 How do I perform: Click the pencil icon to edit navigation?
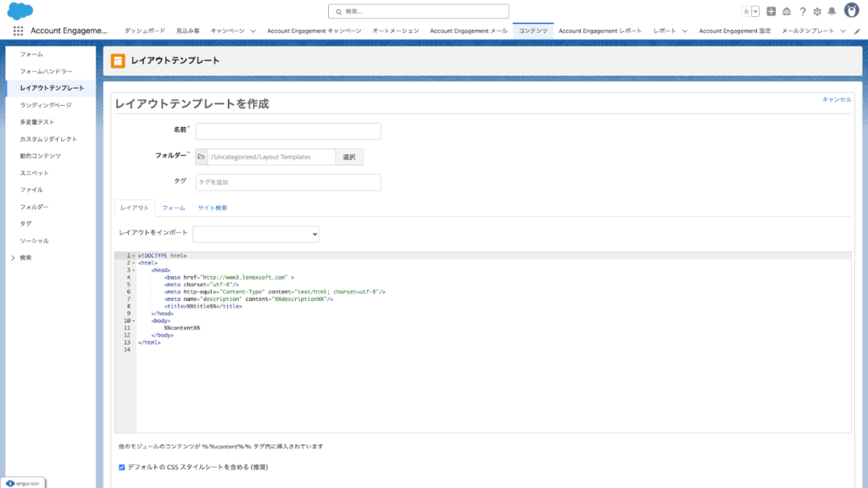click(856, 30)
